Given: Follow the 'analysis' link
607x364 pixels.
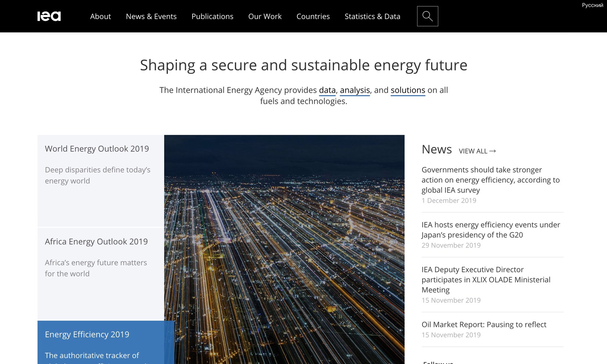Looking at the screenshot, I should (x=355, y=90).
